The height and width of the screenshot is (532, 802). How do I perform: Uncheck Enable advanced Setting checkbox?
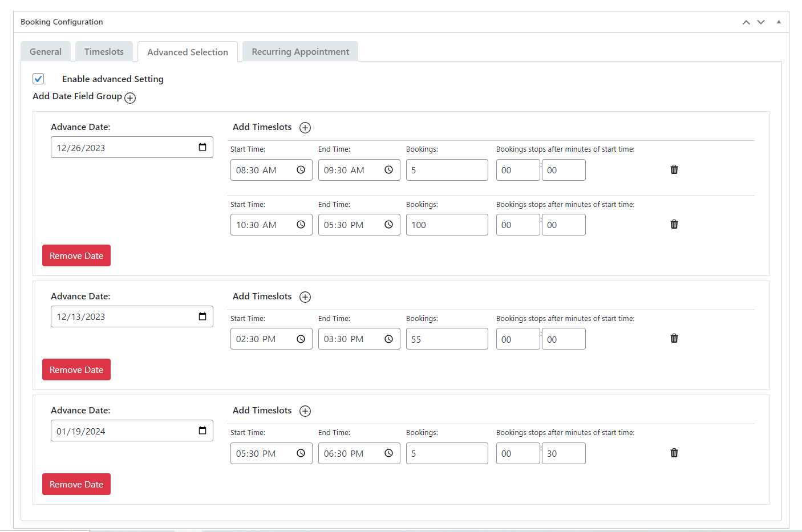tap(38, 79)
